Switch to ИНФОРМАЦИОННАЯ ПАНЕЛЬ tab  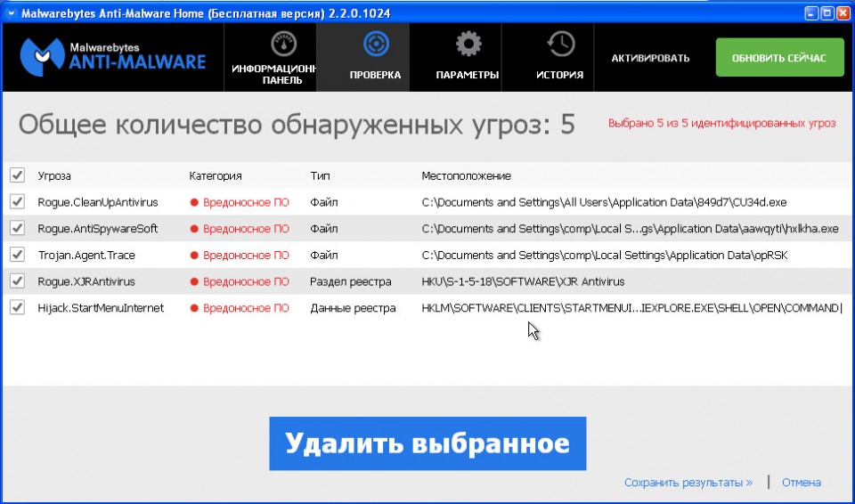[271, 57]
